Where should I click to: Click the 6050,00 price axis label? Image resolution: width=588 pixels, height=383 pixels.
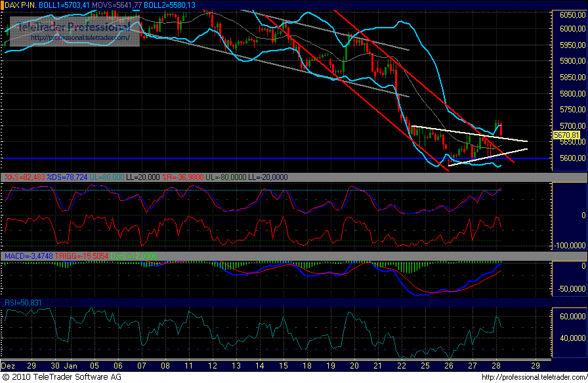(572, 15)
